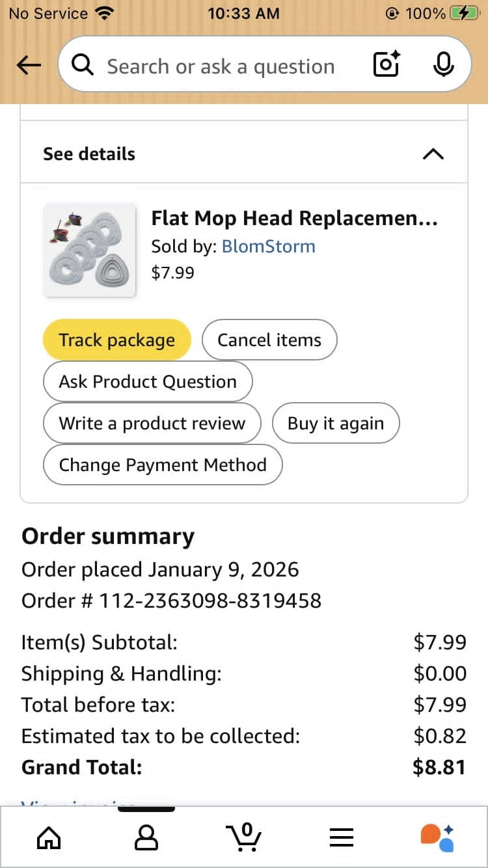Viewport: 488px width, 868px height.
Task: Tap the microphone voice search icon
Action: click(x=443, y=65)
